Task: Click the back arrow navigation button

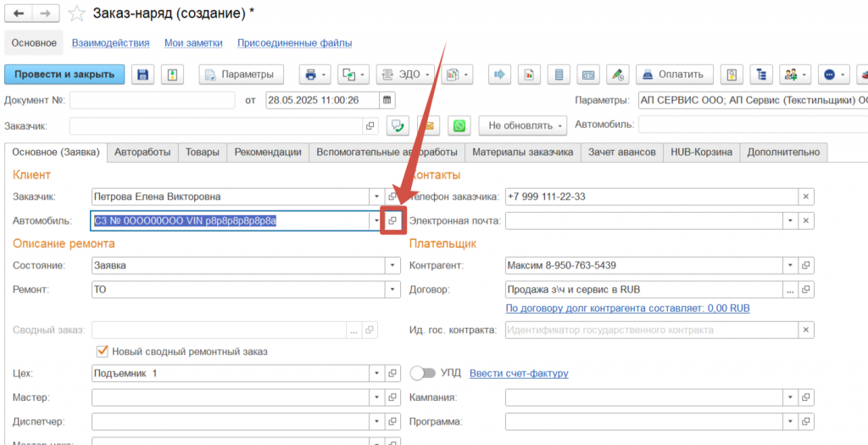Action: click(x=19, y=13)
